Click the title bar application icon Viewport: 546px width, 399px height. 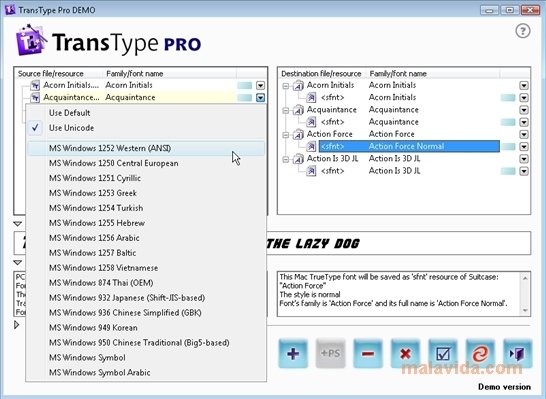[10, 10]
